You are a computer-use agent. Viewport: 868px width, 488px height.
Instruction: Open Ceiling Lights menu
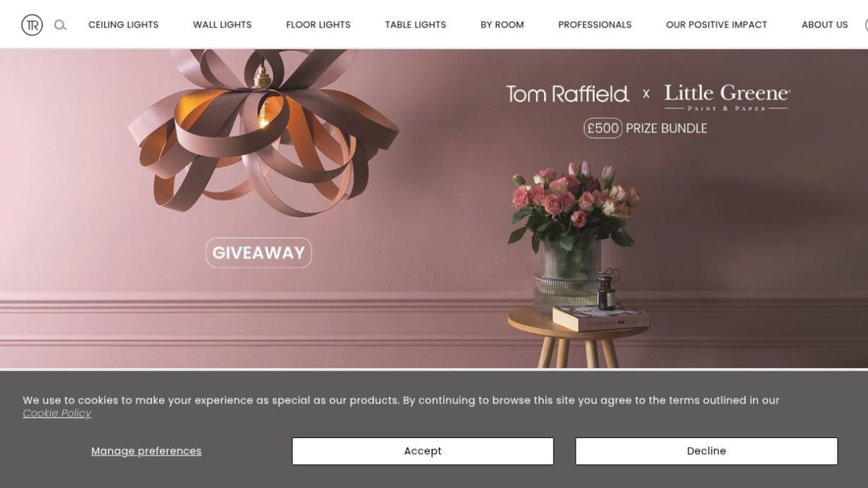pos(124,25)
